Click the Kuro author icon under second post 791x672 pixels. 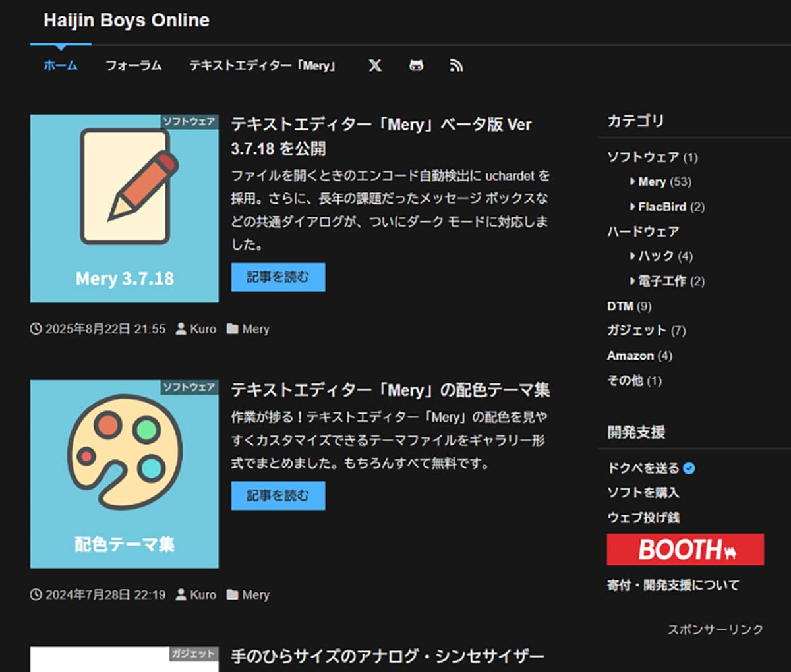click(x=181, y=594)
